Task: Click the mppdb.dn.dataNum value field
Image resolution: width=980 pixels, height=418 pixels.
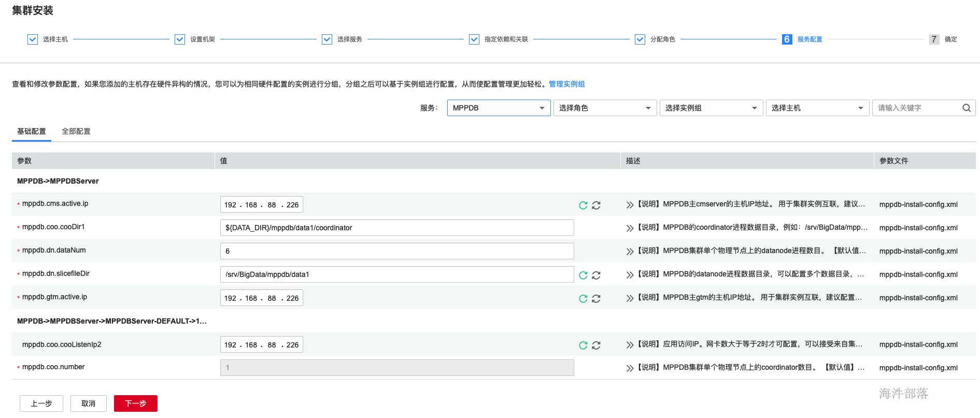Action: point(397,251)
